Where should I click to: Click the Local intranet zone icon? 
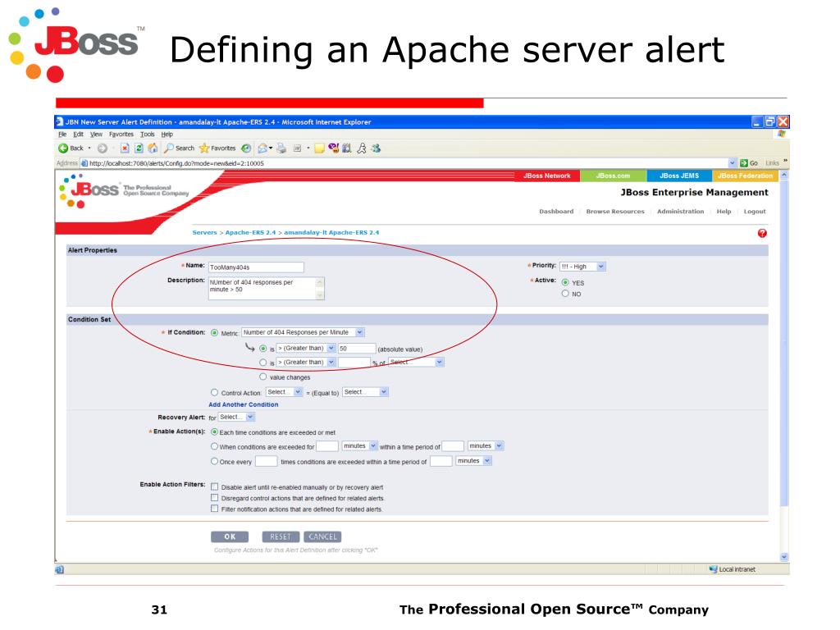[713, 569]
